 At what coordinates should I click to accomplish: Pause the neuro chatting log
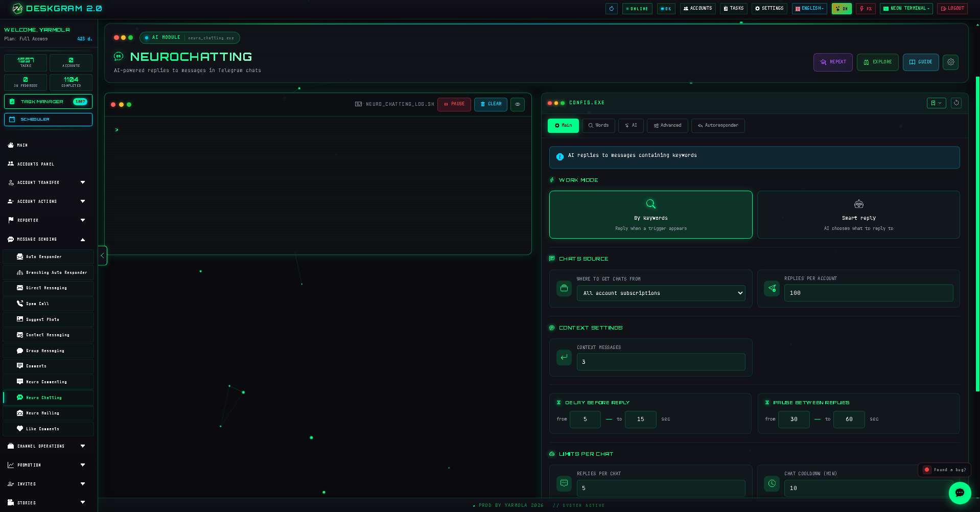pyautogui.click(x=454, y=104)
